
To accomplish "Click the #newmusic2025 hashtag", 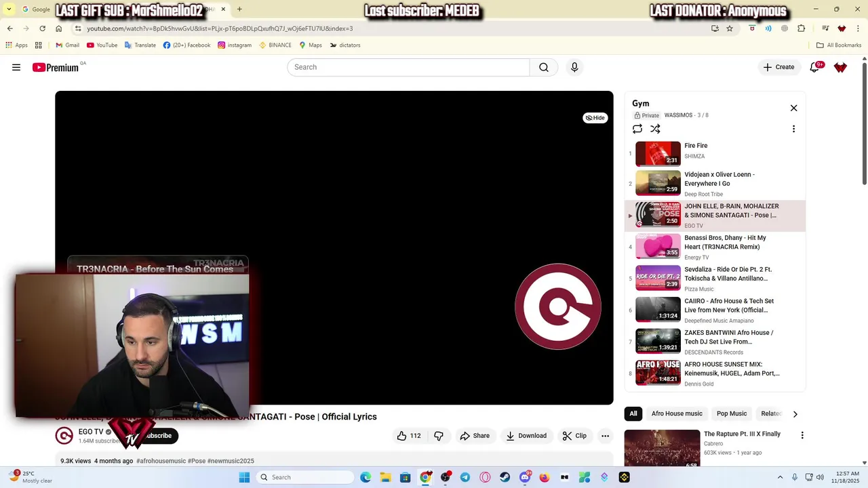I will [x=231, y=461].
